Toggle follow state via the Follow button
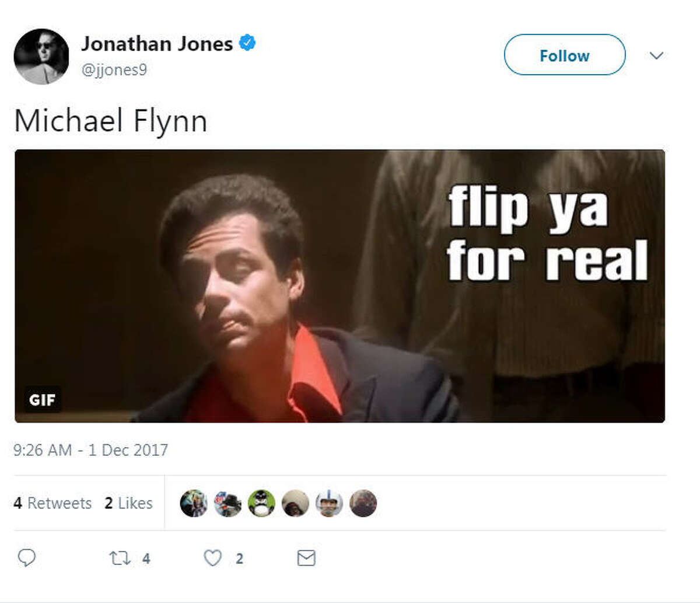 click(564, 55)
